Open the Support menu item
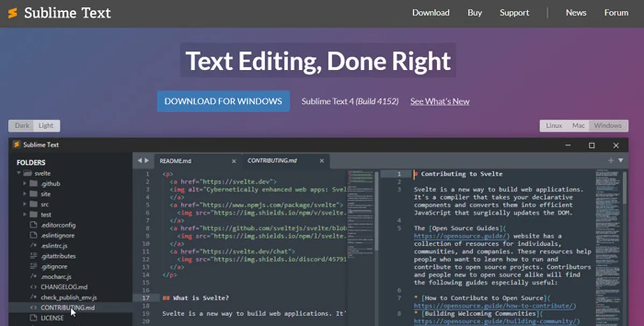Screen dimensions: 644x326 click(514, 13)
